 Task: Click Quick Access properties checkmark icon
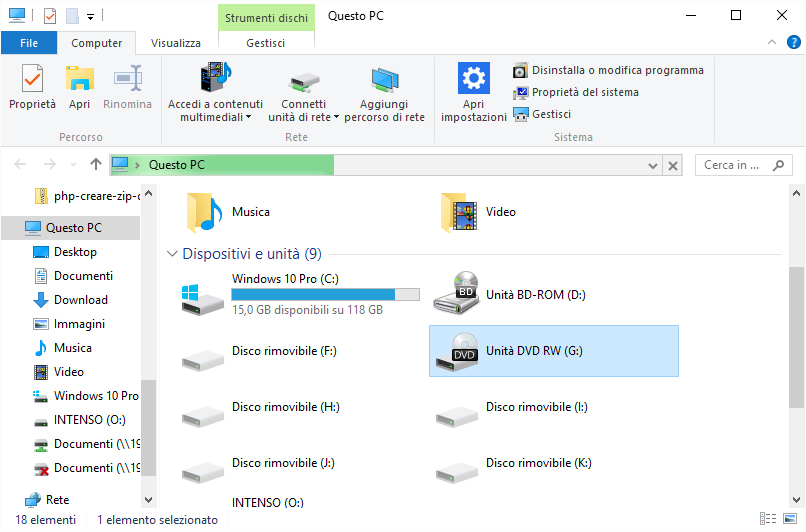point(50,16)
